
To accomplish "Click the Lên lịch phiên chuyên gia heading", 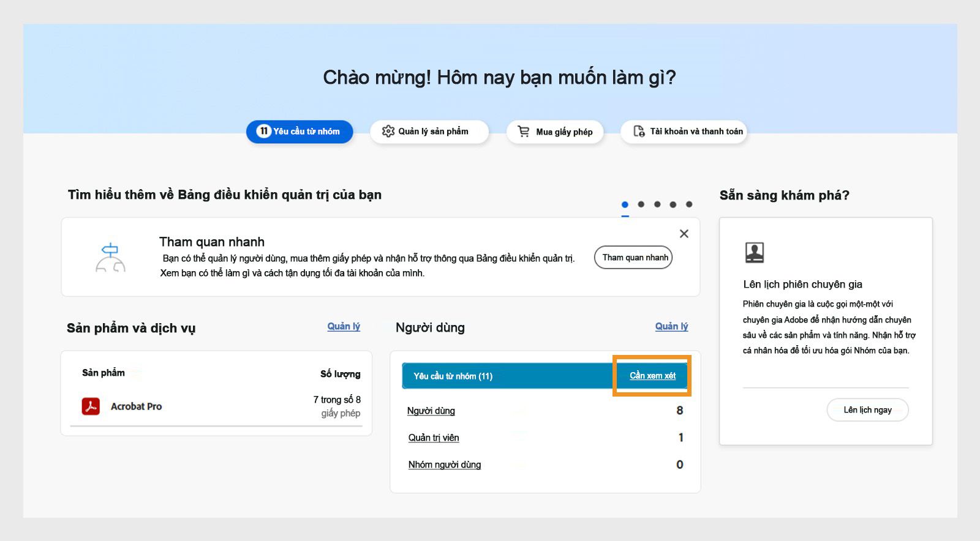I will [802, 284].
